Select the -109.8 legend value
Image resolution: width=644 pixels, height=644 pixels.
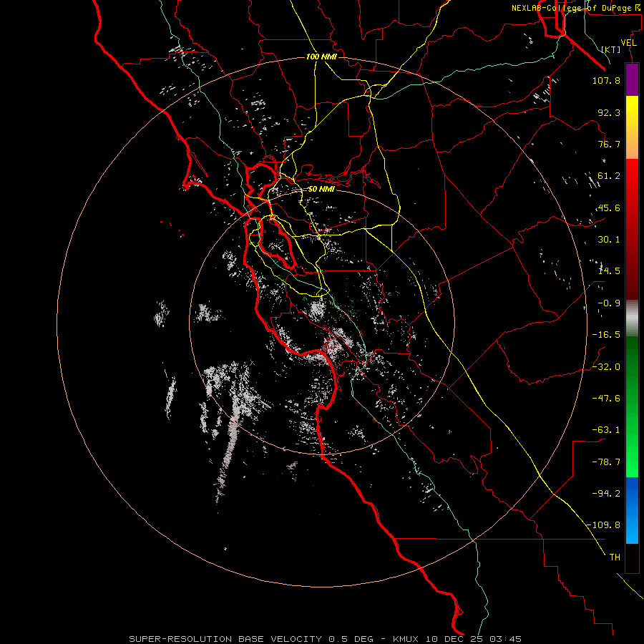(x=604, y=525)
